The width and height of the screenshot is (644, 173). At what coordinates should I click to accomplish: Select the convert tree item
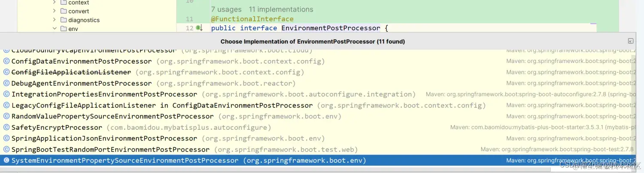coord(79,11)
